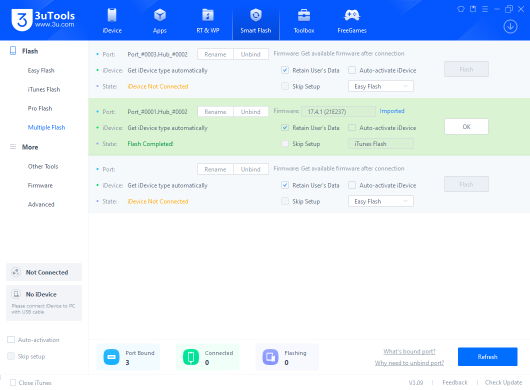Screen dimensions: 530x390
Task: Uncheck Retain User's Data for the last port
Action: point(285,185)
